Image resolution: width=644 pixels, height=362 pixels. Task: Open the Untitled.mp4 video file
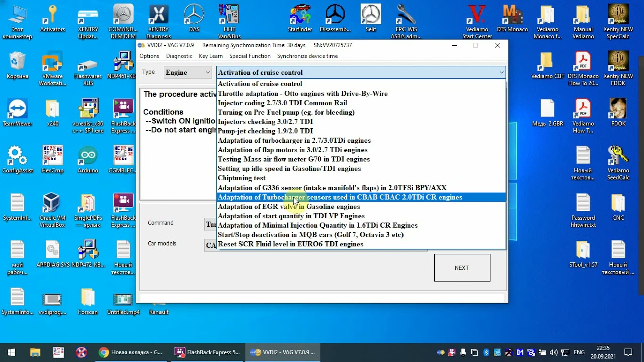(123, 301)
